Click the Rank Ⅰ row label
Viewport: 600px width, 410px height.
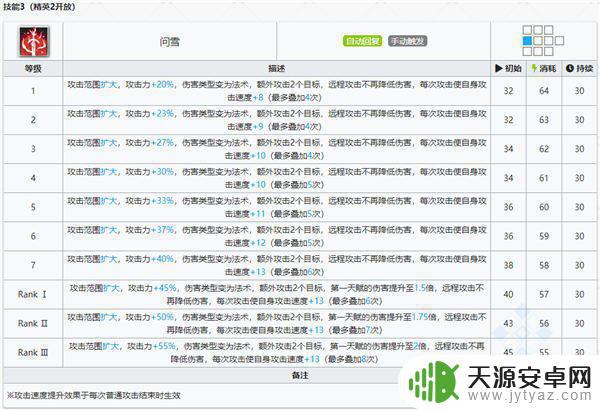[x=33, y=294]
